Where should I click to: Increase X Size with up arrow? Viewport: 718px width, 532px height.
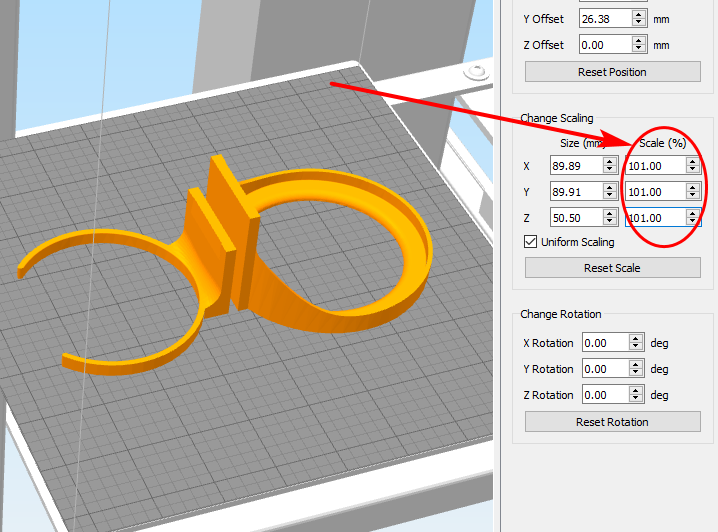pos(610,162)
